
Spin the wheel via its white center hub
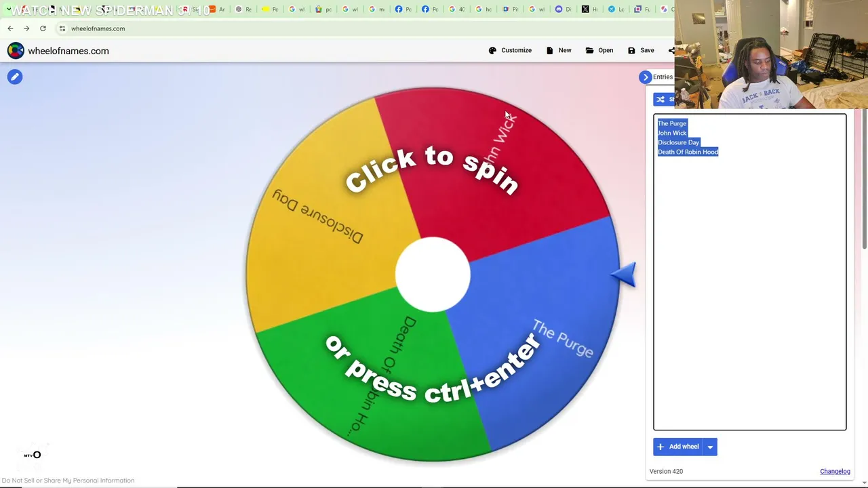click(433, 274)
